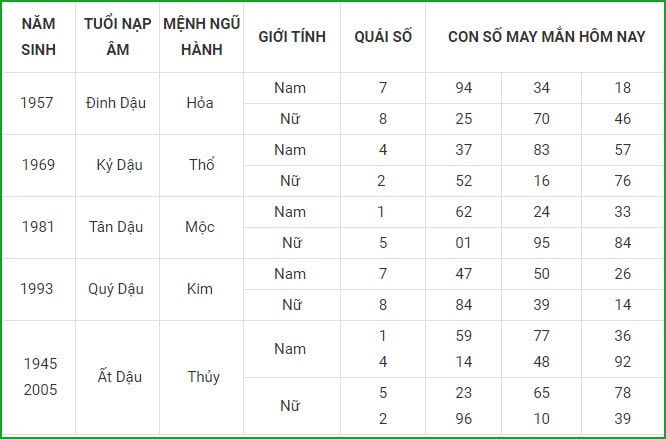Viewport: 666px width, 439px height.
Task: Select the Đinh Dậu cell
Action: 116,103
